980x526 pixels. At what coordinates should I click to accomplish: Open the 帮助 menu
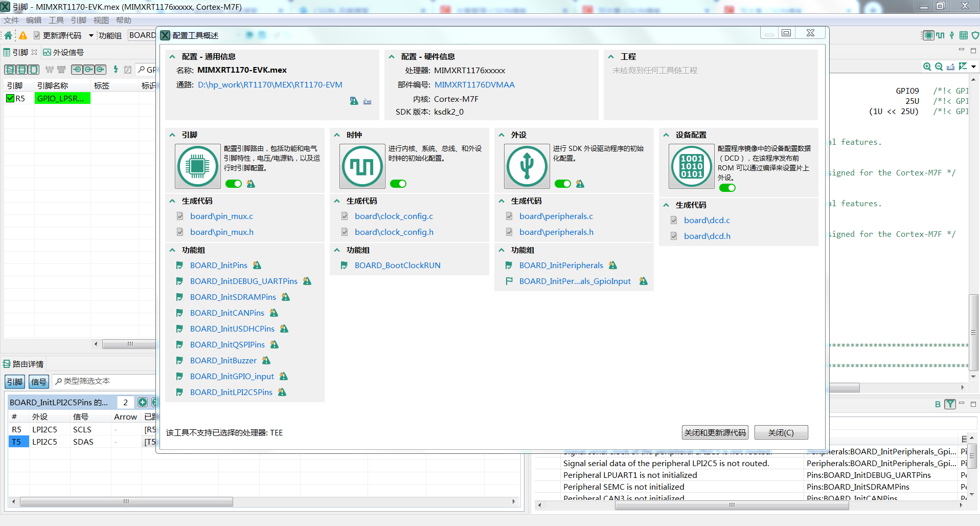pos(124,20)
